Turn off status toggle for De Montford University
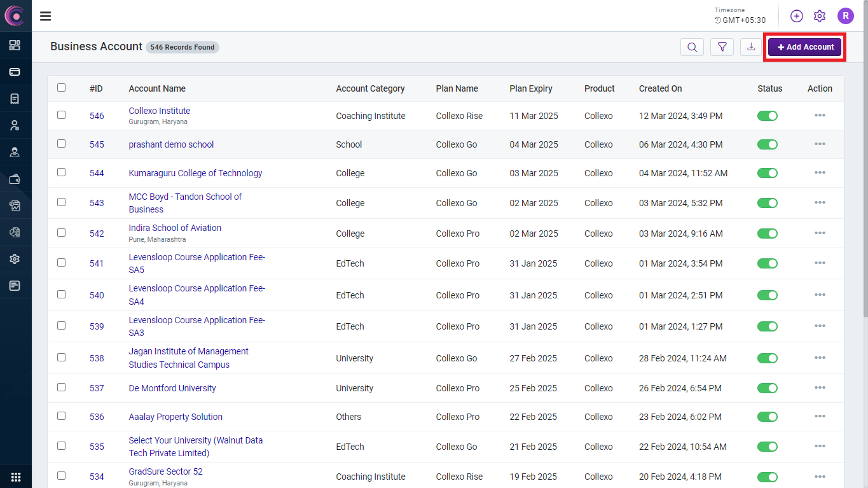Image resolution: width=868 pixels, height=488 pixels. tap(768, 388)
